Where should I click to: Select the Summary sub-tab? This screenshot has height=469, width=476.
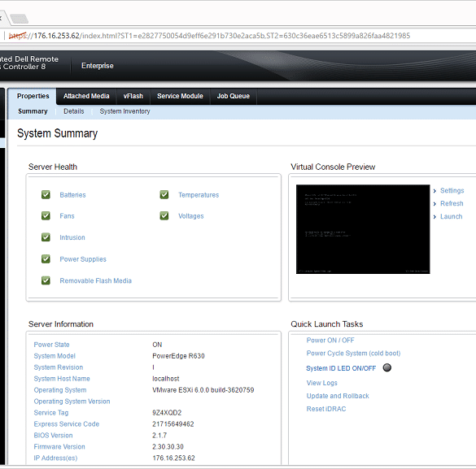click(33, 111)
